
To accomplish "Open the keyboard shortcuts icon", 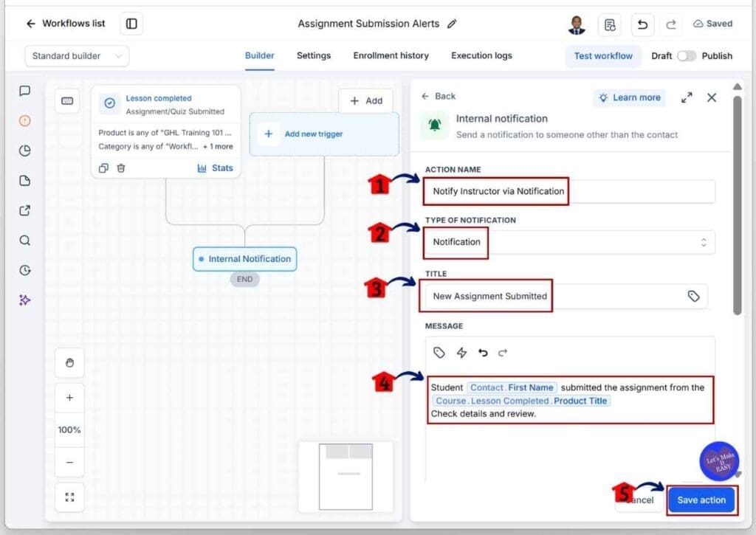I will click(67, 101).
